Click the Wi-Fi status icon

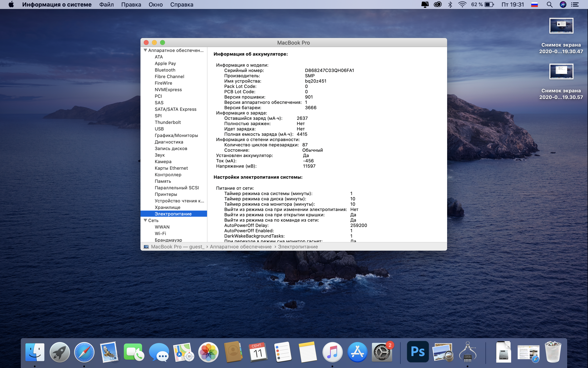[462, 4]
